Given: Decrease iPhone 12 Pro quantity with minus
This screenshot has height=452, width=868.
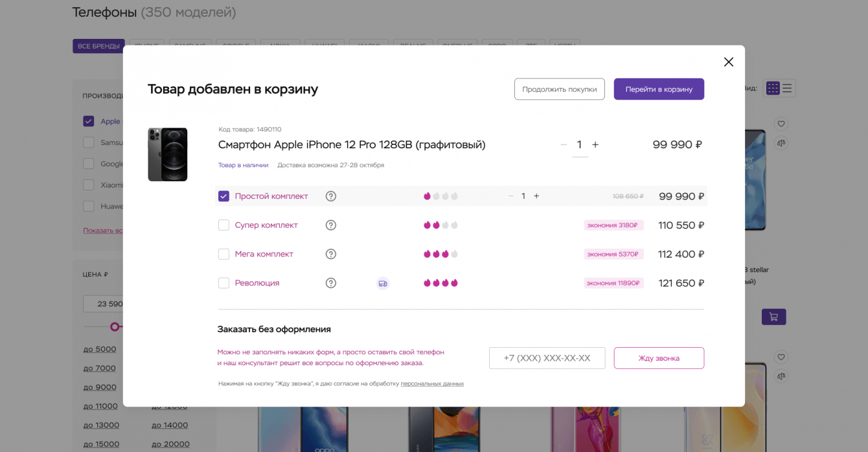Looking at the screenshot, I should pos(564,145).
